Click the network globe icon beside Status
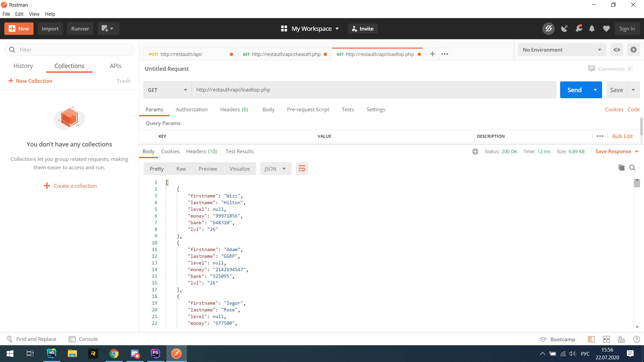644x362 pixels. click(x=475, y=152)
